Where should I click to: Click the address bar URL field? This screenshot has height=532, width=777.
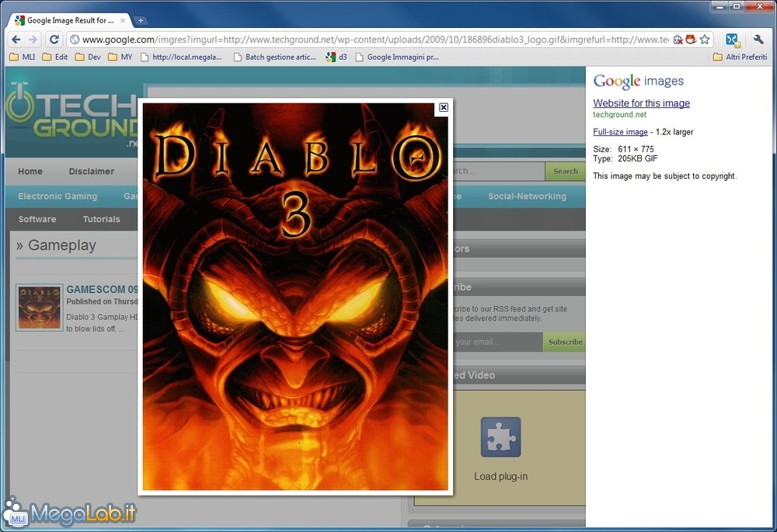[373, 40]
